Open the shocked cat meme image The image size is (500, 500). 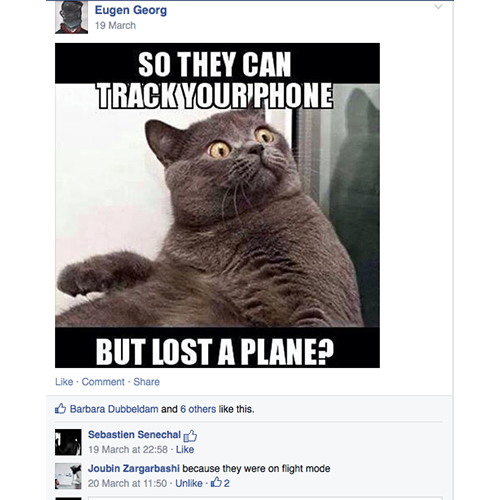[x=217, y=205]
